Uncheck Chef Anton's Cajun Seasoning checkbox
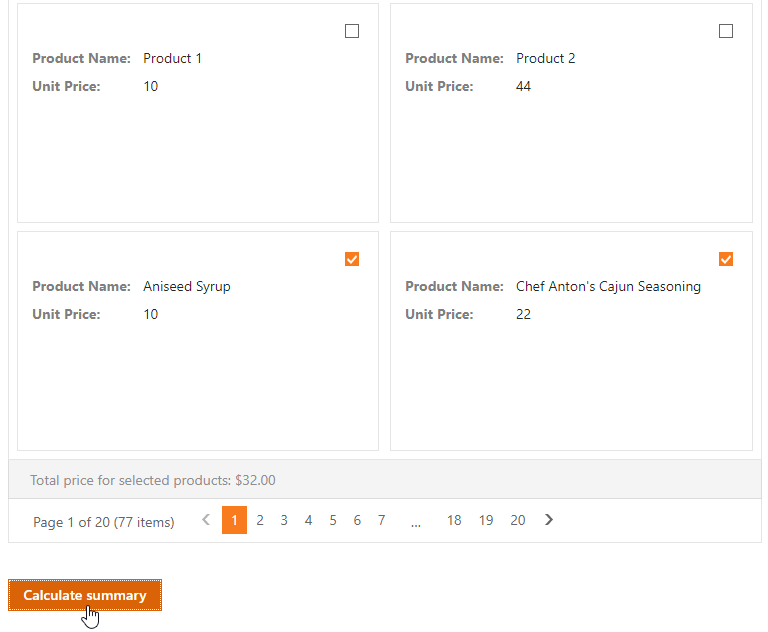Viewport: 768px width, 632px height. pyautogui.click(x=725, y=259)
